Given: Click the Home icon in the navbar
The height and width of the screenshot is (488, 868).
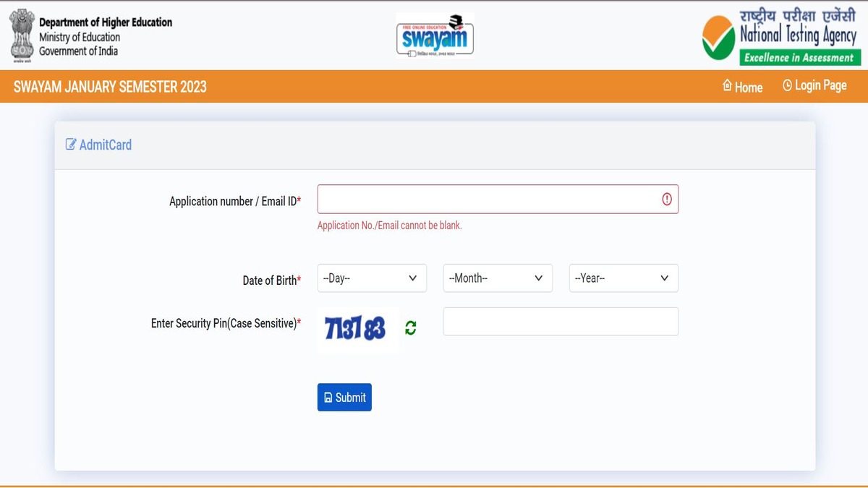Looking at the screenshot, I should (x=727, y=86).
